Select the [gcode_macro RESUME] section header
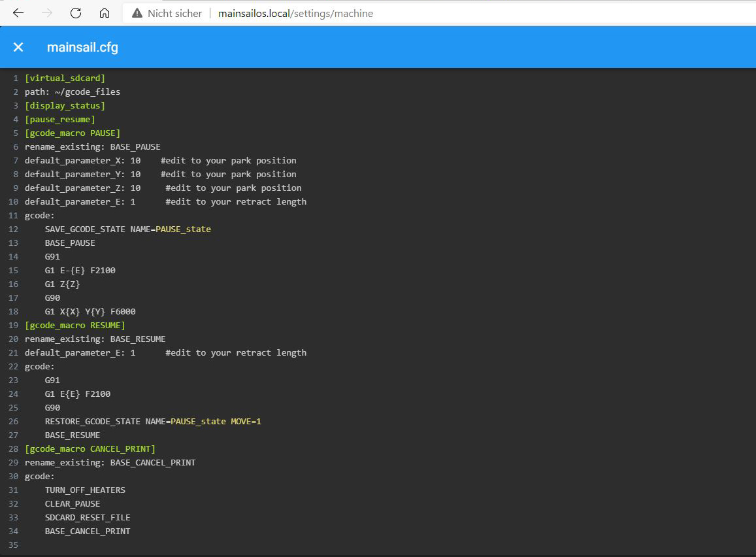The image size is (756, 557). point(74,326)
